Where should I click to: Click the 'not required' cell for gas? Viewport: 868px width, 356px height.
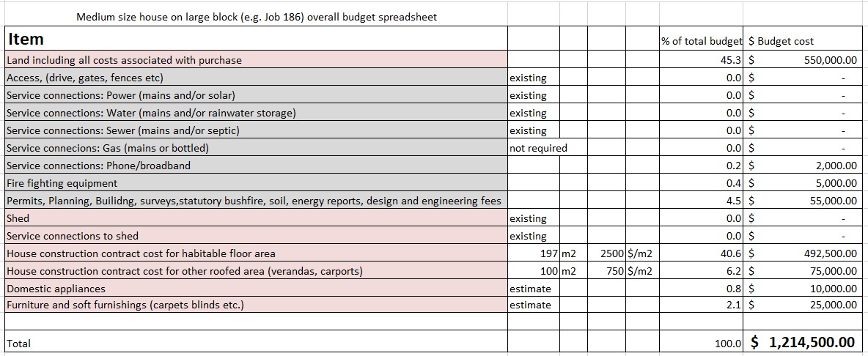[539, 148]
